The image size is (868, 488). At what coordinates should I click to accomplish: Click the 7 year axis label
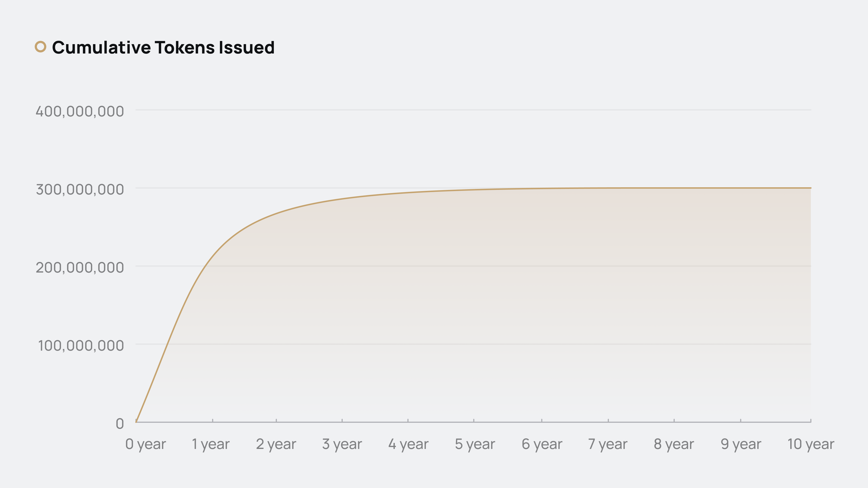click(608, 444)
